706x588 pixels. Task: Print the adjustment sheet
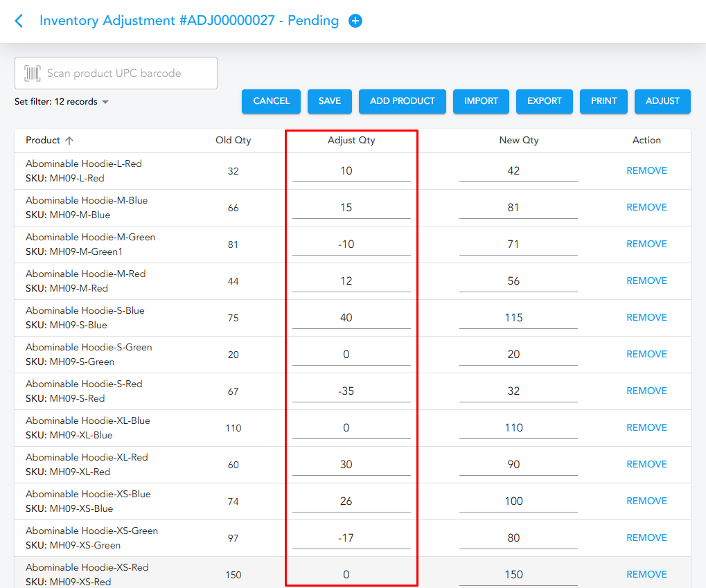click(603, 101)
